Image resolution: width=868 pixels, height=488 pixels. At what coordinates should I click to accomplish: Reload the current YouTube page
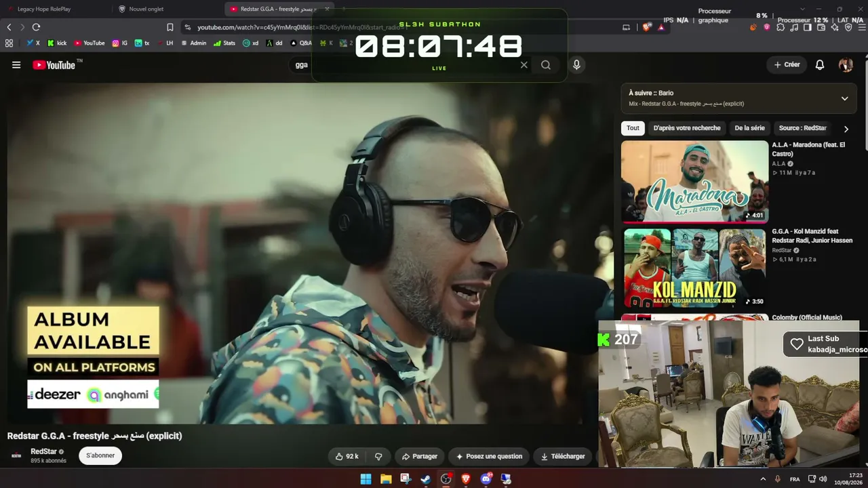36,27
